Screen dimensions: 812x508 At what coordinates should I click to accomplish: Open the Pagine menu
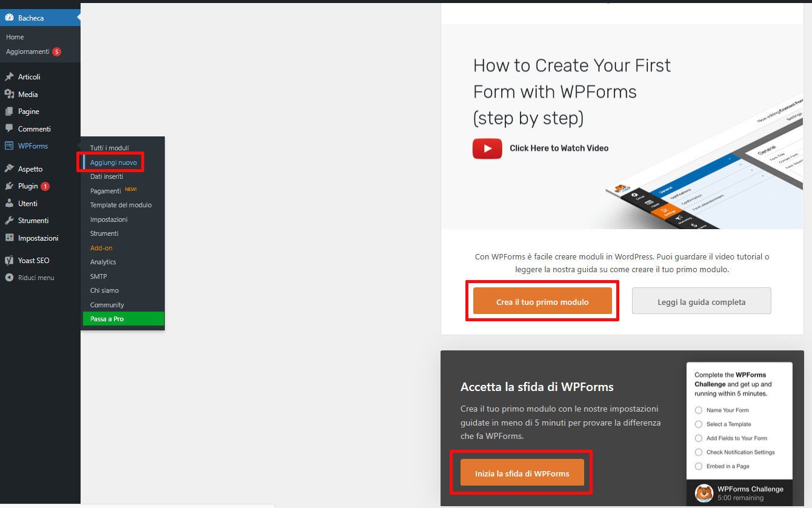pyautogui.click(x=28, y=112)
